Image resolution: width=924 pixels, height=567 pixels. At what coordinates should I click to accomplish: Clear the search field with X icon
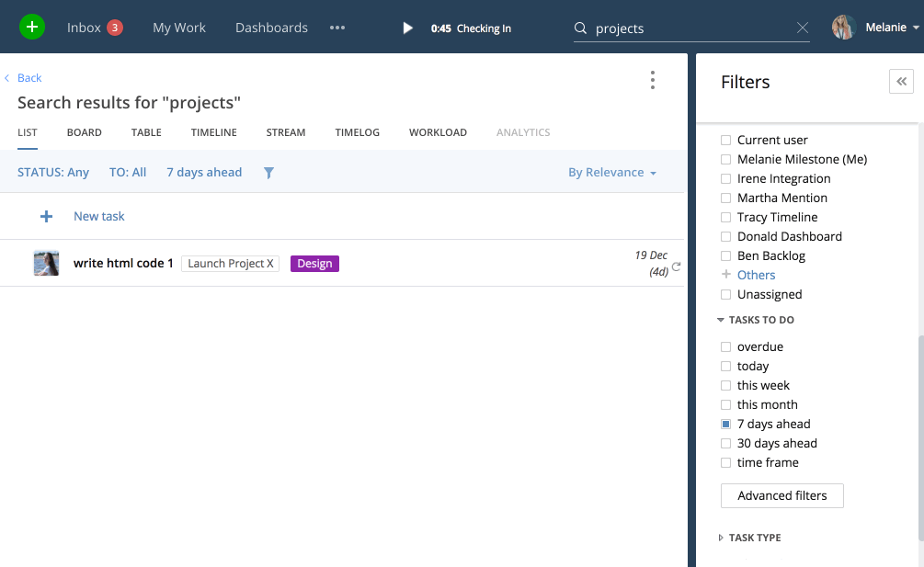[x=803, y=28]
